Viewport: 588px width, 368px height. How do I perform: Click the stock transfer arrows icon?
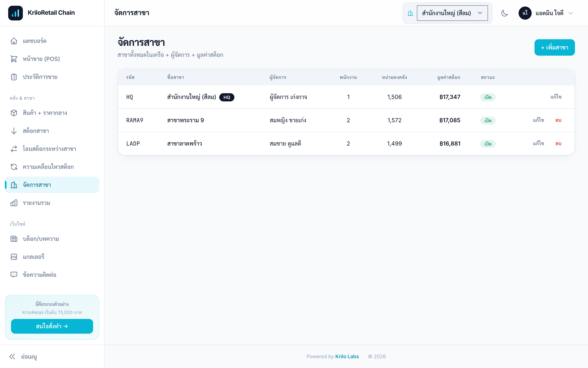14,149
